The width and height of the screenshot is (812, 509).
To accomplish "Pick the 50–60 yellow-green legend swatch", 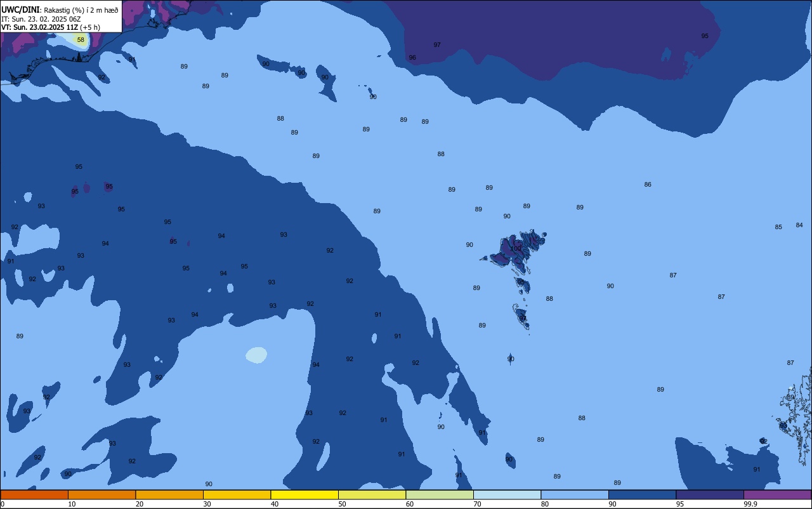I will point(372,494).
